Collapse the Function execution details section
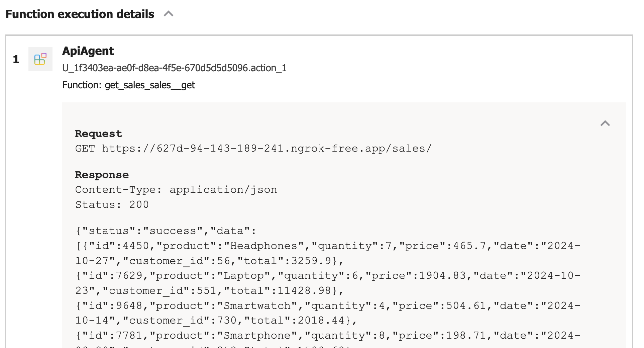The height and width of the screenshot is (348, 644). pos(169,14)
